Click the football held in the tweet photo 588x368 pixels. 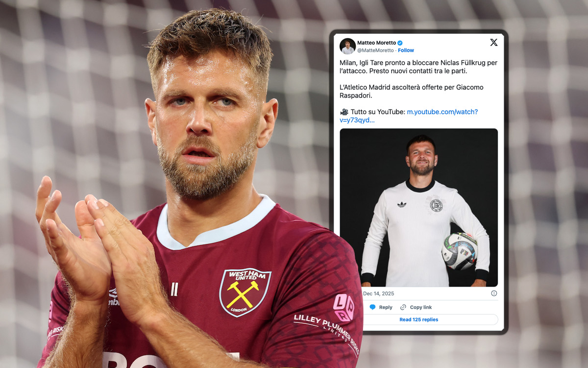pyautogui.click(x=460, y=251)
